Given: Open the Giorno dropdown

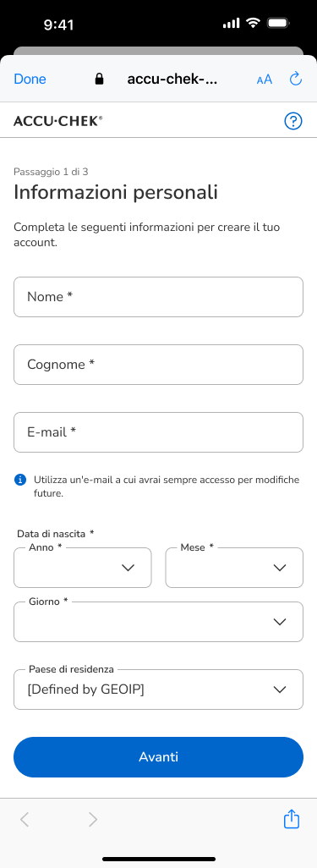Looking at the screenshot, I should coord(158,622).
